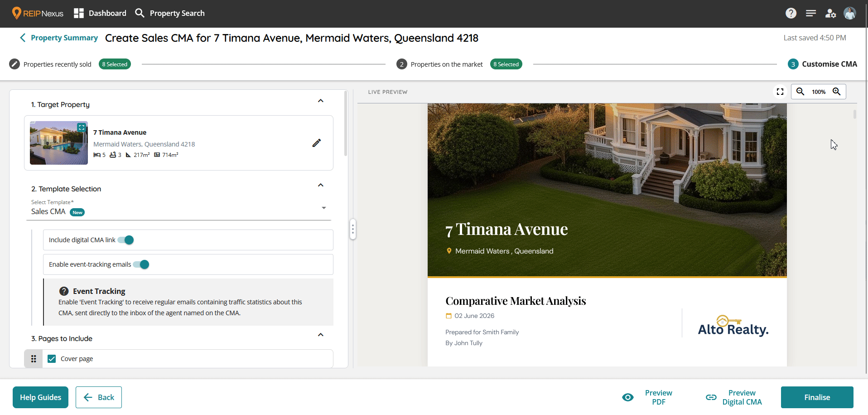Collapse the Template Selection section
This screenshot has height=415, width=868.
tap(321, 185)
